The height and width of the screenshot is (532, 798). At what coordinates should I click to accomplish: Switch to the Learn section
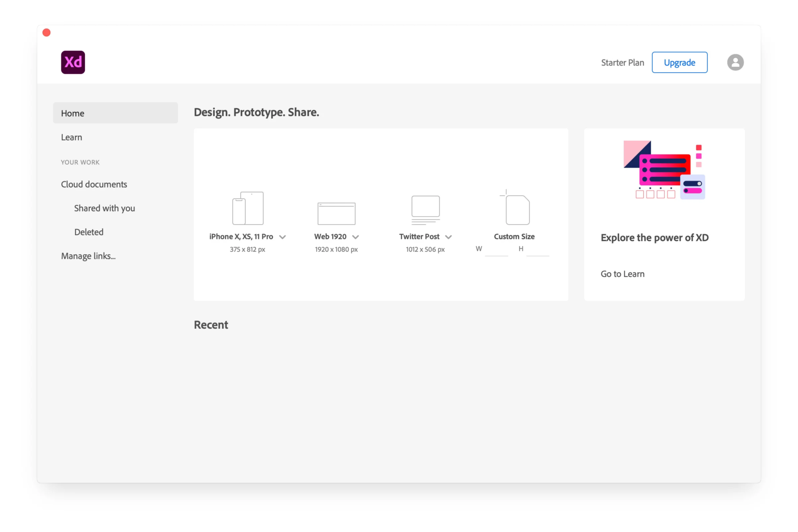71,137
